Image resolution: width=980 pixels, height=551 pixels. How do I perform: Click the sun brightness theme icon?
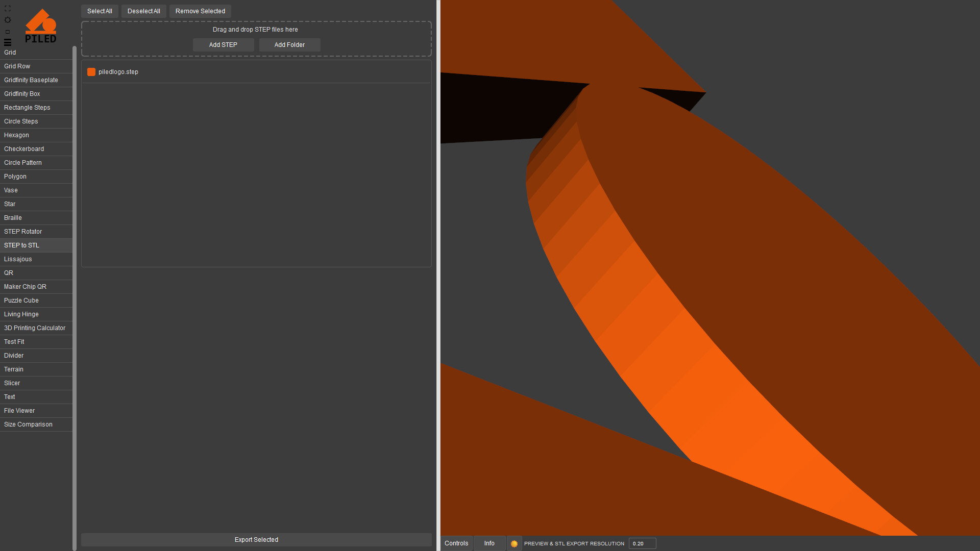(8, 20)
